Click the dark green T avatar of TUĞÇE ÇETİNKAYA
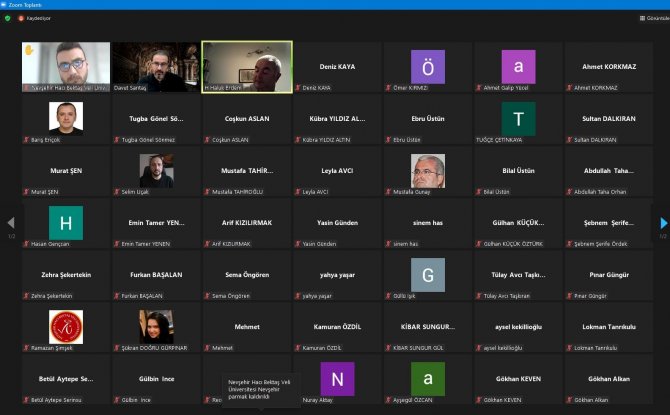This screenshot has height=415, width=670. point(518,118)
